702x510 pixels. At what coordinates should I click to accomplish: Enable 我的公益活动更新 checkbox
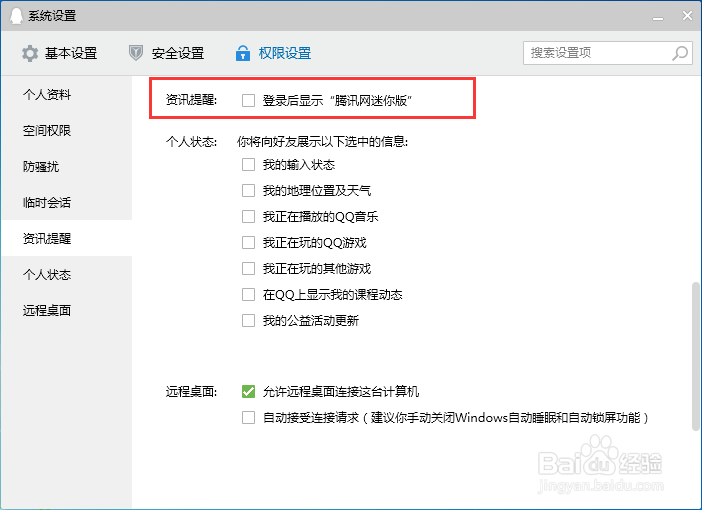click(248, 321)
